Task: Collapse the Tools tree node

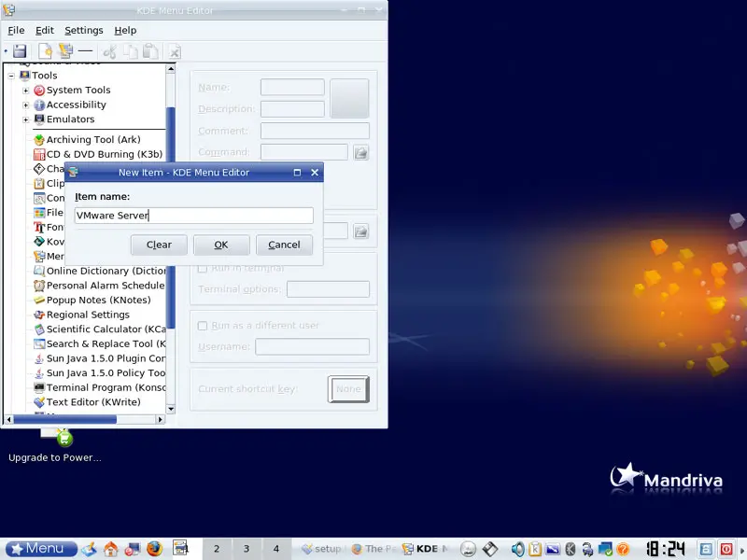Action: tap(12, 76)
